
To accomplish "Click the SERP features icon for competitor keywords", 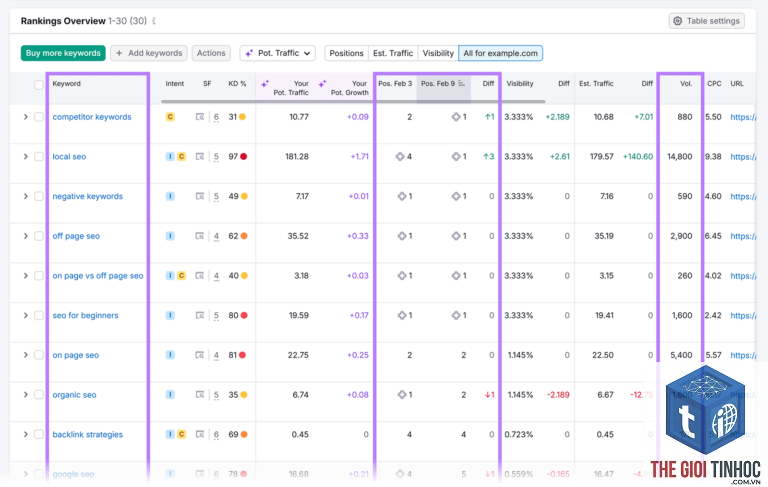I will (200, 117).
